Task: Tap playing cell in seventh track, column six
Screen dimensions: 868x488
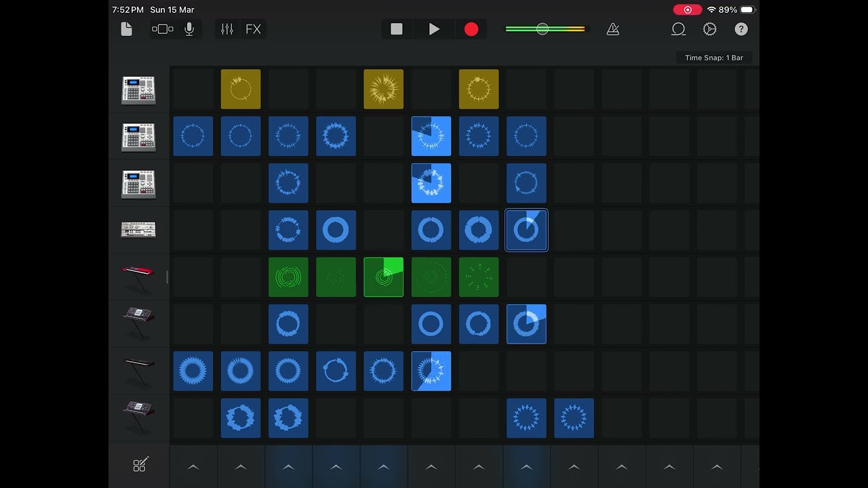Action: [431, 371]
